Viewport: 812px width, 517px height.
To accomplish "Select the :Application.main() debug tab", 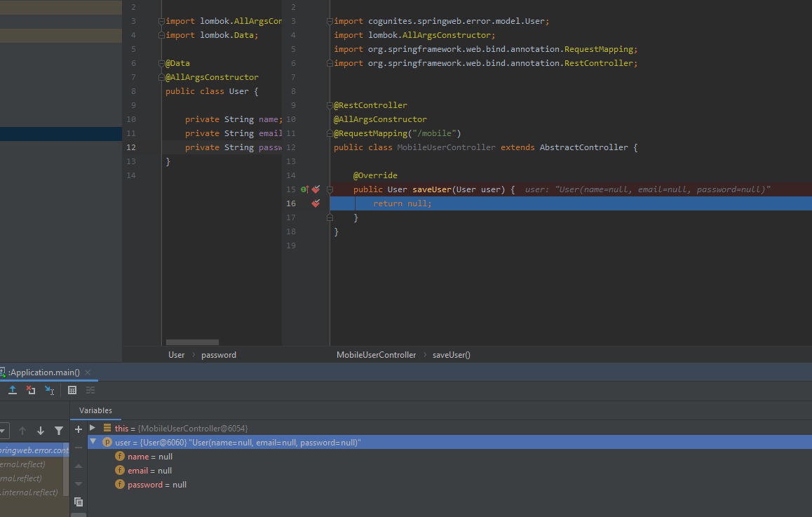I will pos(44,372).
